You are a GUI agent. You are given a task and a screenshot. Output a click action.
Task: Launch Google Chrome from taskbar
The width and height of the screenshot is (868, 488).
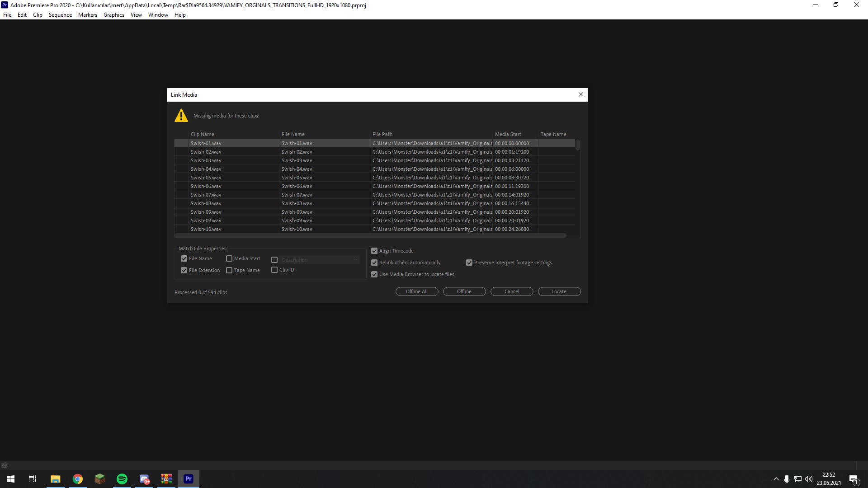pyautogui.click(x=78, y=479)
